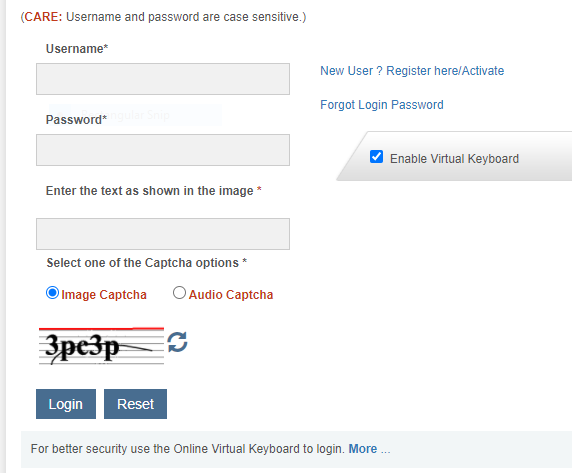Click the Enable Virtual Keyboard label text
This screenshot has height=473, width=572.
click(x=454, y=159)
